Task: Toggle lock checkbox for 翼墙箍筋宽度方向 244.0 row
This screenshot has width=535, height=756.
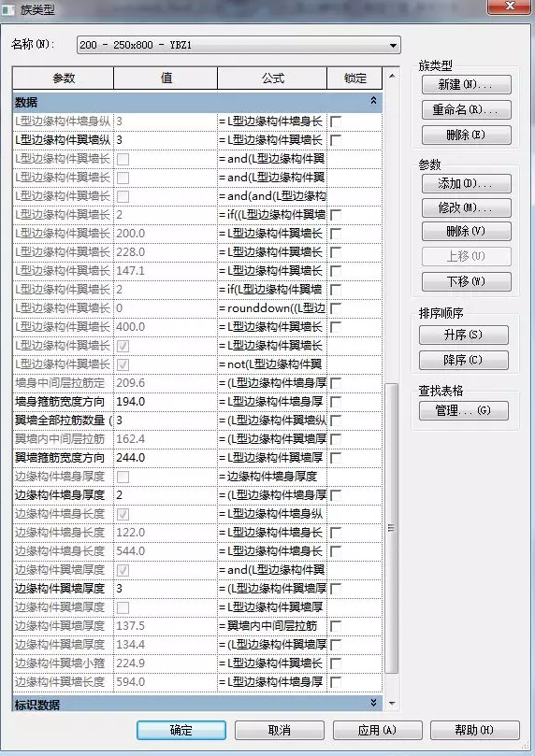Action: [336, 458]
